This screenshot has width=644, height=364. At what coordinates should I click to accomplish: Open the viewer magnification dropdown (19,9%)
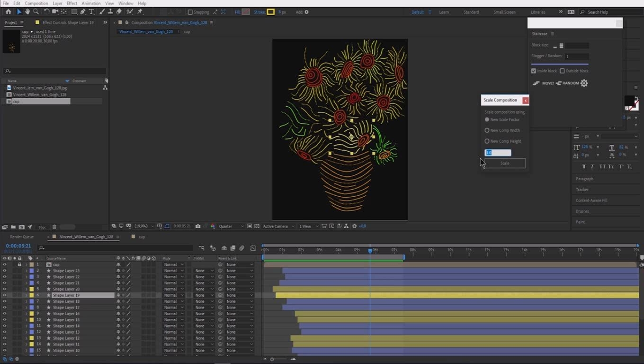tap(143, 227)
